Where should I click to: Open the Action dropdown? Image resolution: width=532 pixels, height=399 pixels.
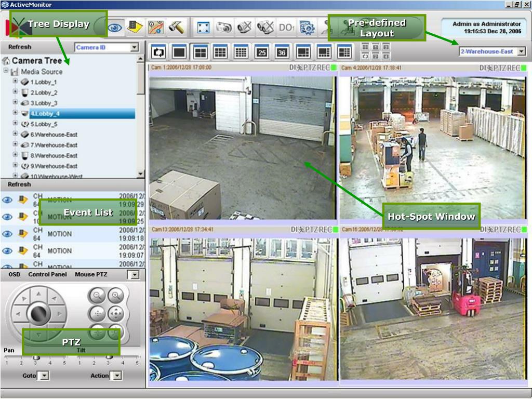click(117, 376)
